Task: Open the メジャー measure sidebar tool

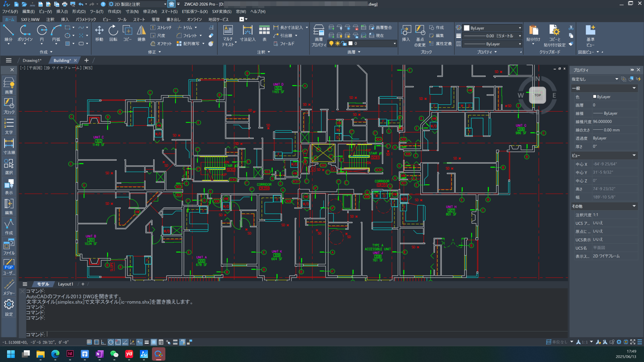Action: point(9,287)
